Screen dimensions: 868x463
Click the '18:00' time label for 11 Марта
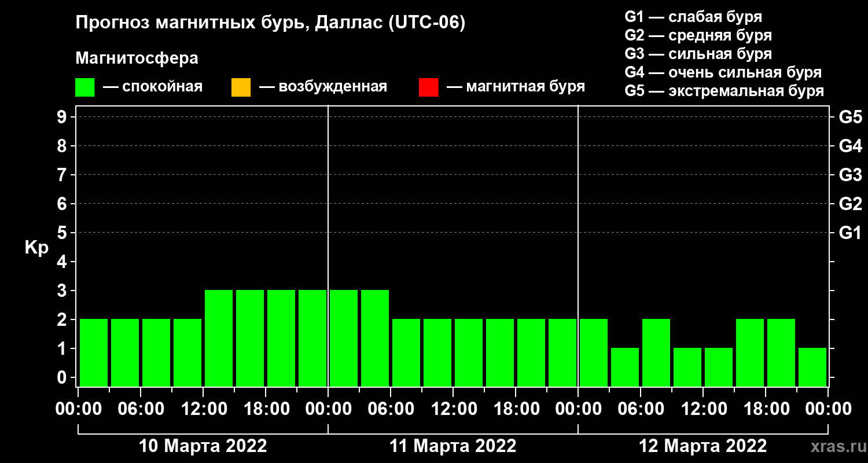[x=516, y=409]
